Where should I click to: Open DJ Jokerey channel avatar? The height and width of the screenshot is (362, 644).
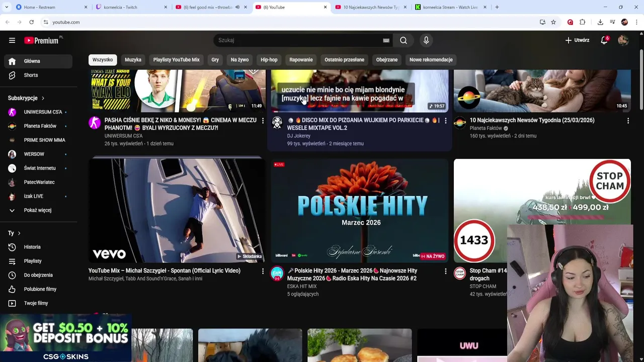pos(277,123)
